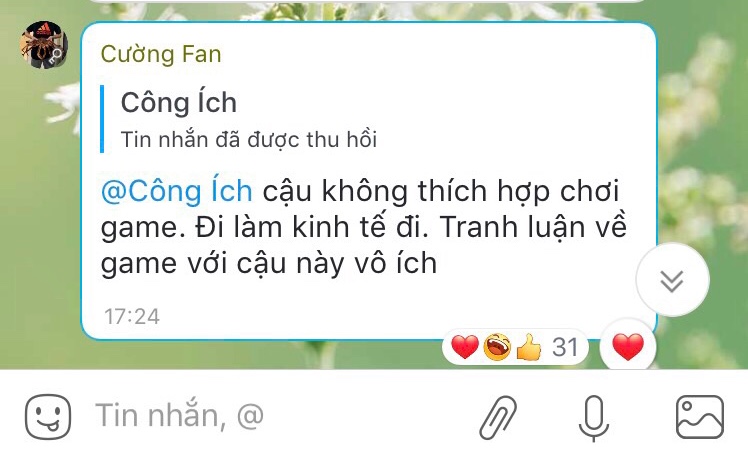Tap the laughing emoji in reactions summary
Viewport: 748px width, 465px height.
(x=497, y=347)
